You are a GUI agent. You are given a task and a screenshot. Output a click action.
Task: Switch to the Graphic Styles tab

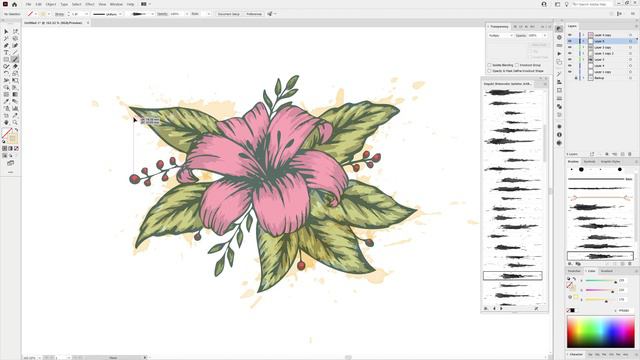pos(610,162)
